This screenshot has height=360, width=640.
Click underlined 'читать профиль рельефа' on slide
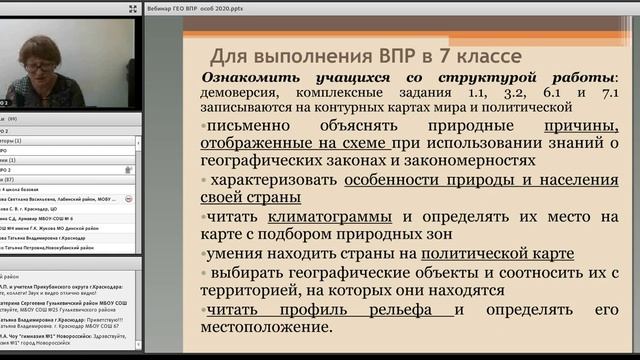[x=320, y=310]
